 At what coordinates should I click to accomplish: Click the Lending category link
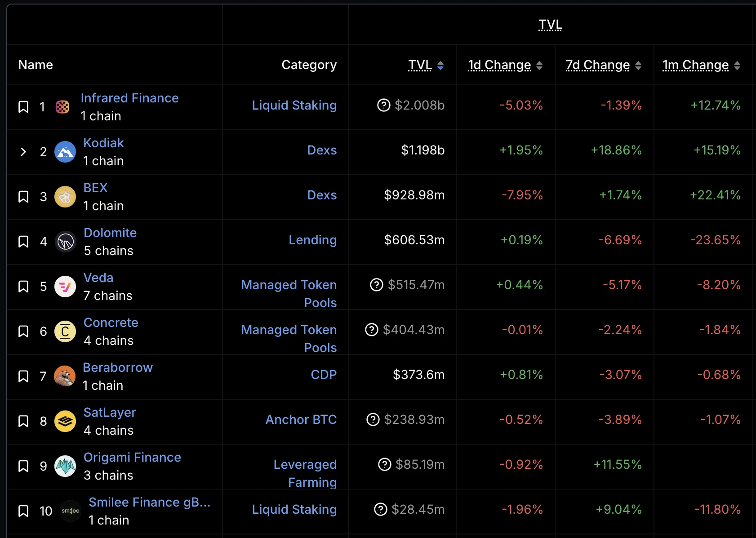[x=312, y=240]
